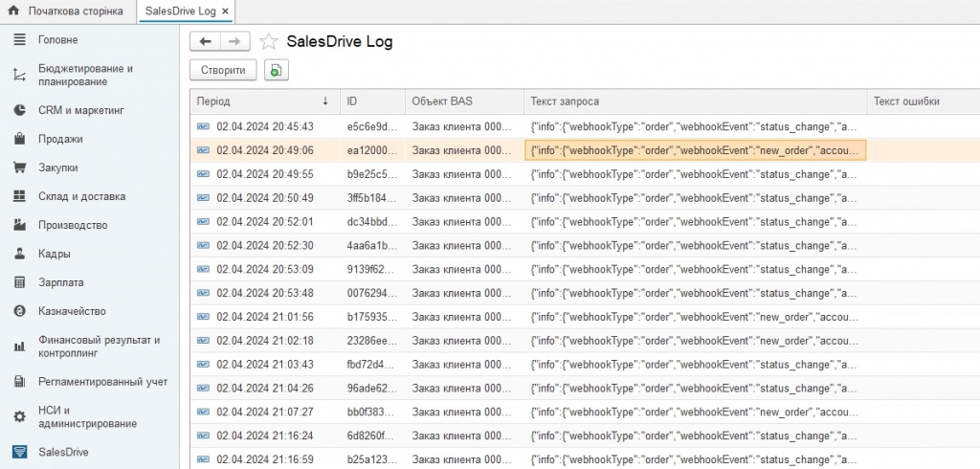Image resolution: width=980 pixels, height=469 pixels.
Task: Click the green copy document icon
Action: (277, 70)
